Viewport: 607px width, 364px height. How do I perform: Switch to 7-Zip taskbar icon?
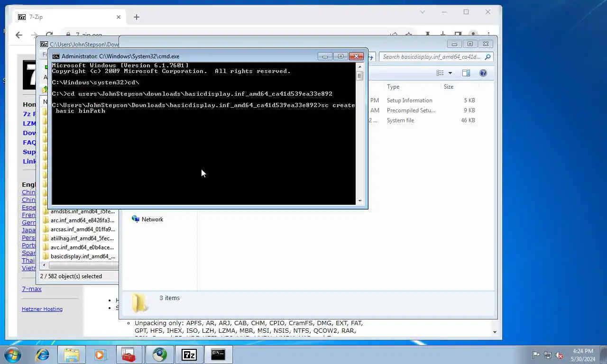[189, 355]
